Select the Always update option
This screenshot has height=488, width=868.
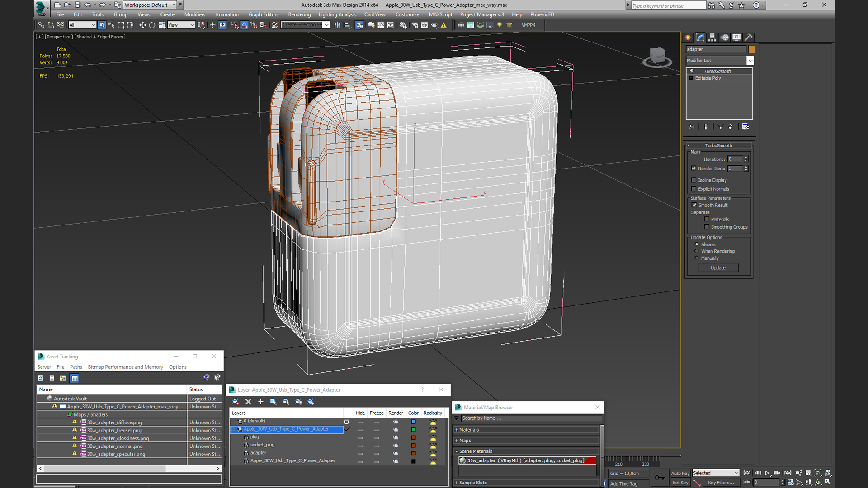(x=697, y=244)
